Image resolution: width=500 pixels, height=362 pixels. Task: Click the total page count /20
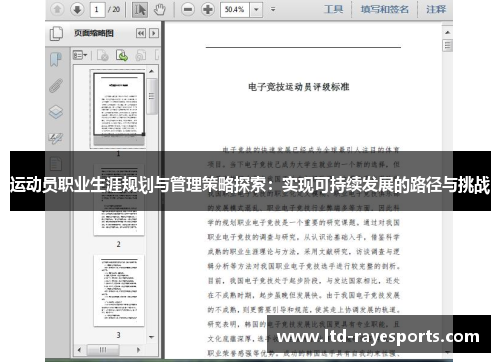coord(114,10)
